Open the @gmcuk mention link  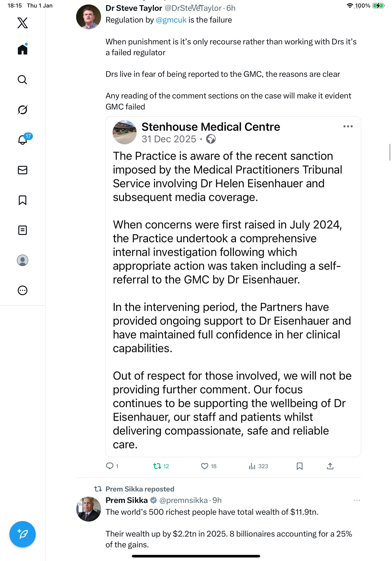[171, 20]
